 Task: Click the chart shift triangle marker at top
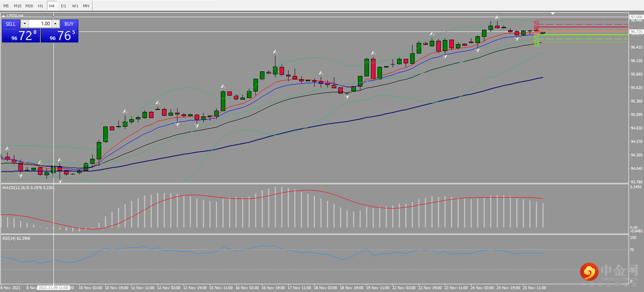tap(553, 13)
